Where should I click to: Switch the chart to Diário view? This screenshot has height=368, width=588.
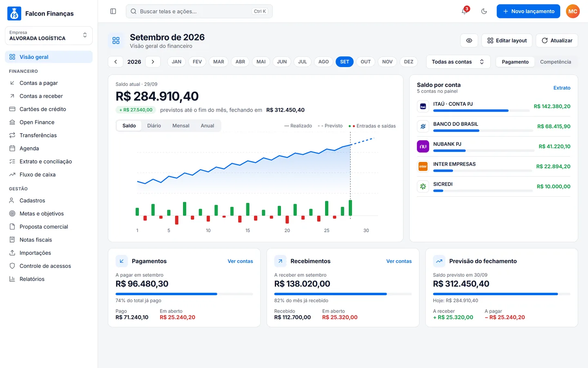[x=154, y=126]
